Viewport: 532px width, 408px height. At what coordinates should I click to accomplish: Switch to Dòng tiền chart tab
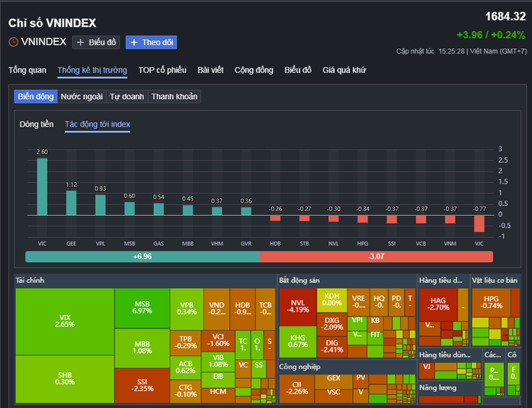point(37,124)
